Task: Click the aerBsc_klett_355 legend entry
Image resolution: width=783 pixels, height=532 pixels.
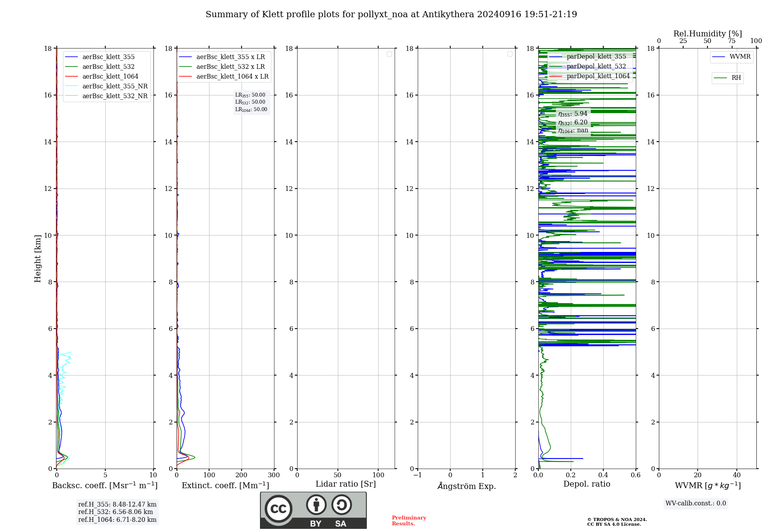Action: coord(106,57)
